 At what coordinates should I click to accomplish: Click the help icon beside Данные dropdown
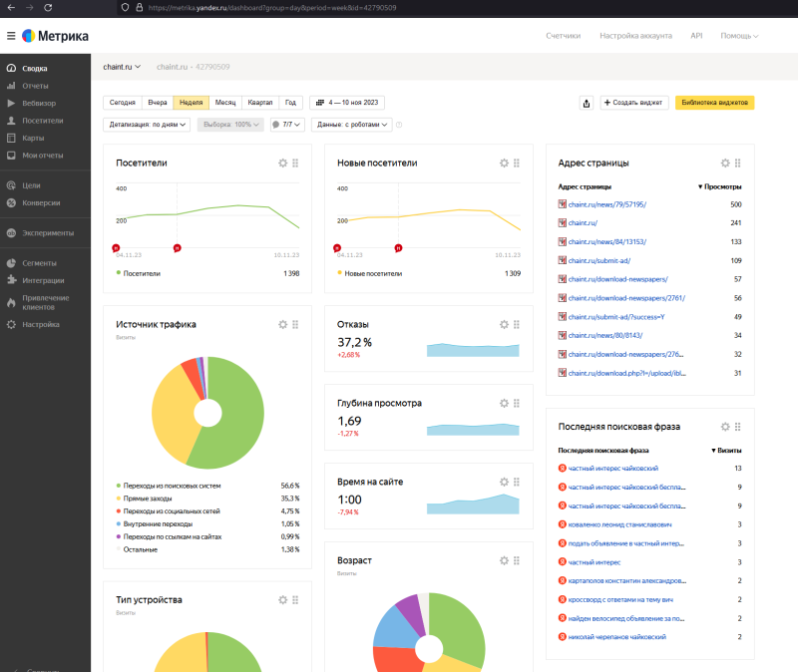[399, 125]
